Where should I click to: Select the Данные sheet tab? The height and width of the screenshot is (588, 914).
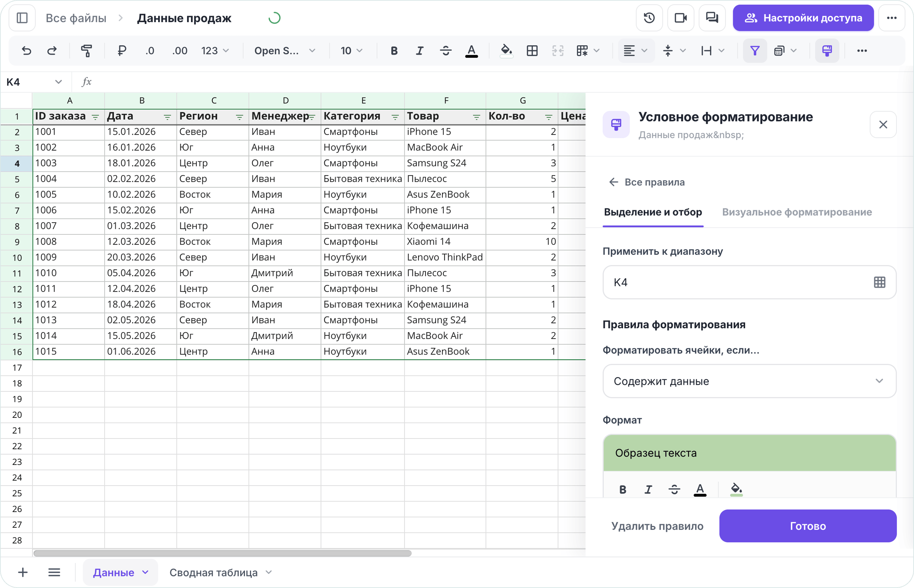coord(114,572)
